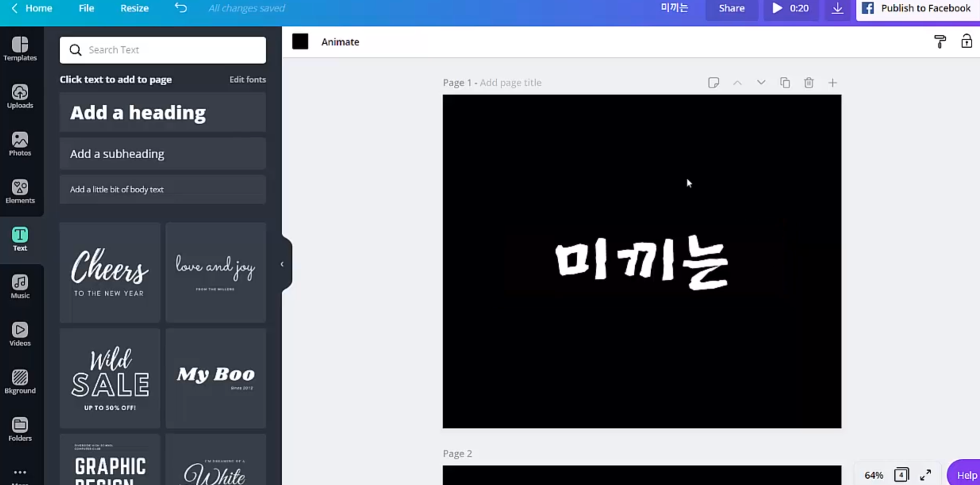This screenshot has width=980, height=485.
Task: Add notes to Page 1
Action: pyautogui.click(x=713, y=83)
